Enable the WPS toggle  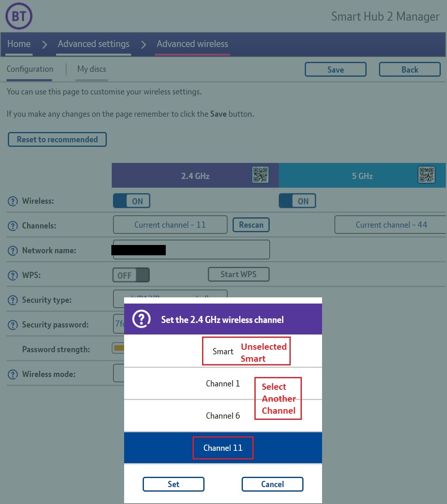[131, 275]
